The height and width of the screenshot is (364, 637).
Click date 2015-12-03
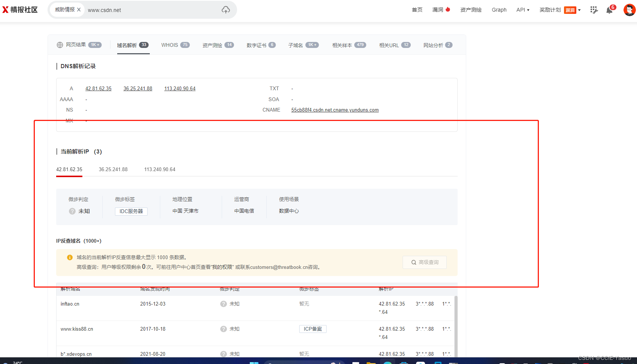point(153,304)
